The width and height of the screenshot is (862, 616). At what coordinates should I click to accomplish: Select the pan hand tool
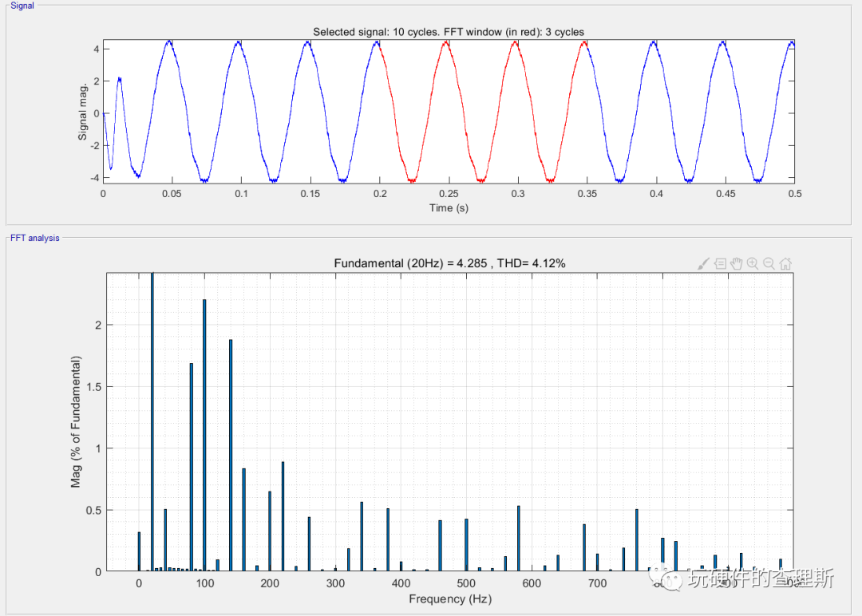coord(736,264)
